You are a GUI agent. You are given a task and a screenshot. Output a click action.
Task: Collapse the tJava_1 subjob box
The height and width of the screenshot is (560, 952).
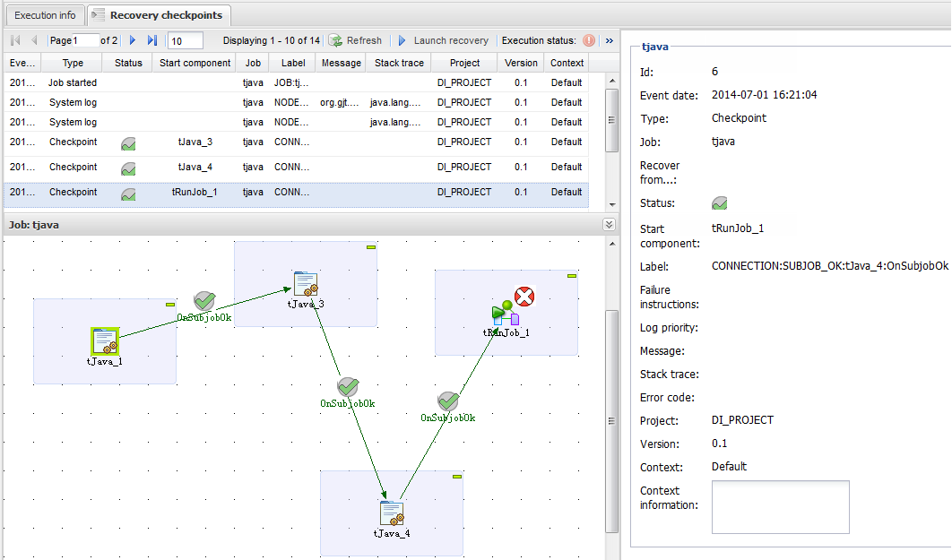click(x=169, y=306)
